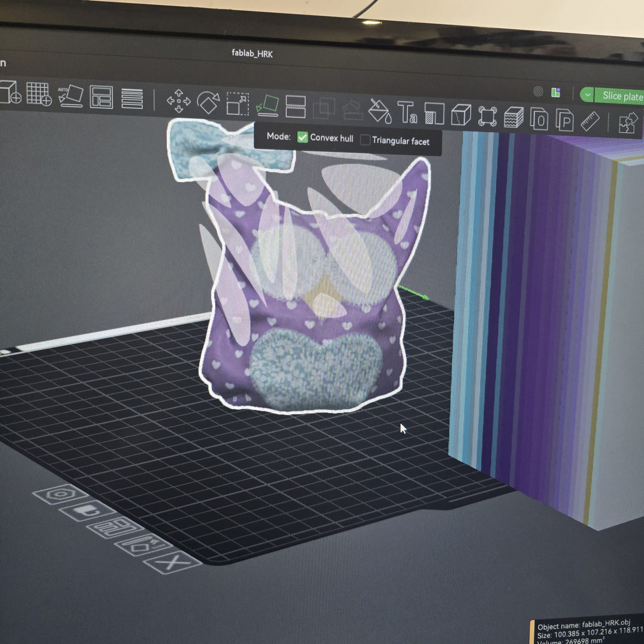Image resolution: width=644 pixels, height=644 pixels.
Task: Toggle the green Lay on face tool
Action: (267, 105)
